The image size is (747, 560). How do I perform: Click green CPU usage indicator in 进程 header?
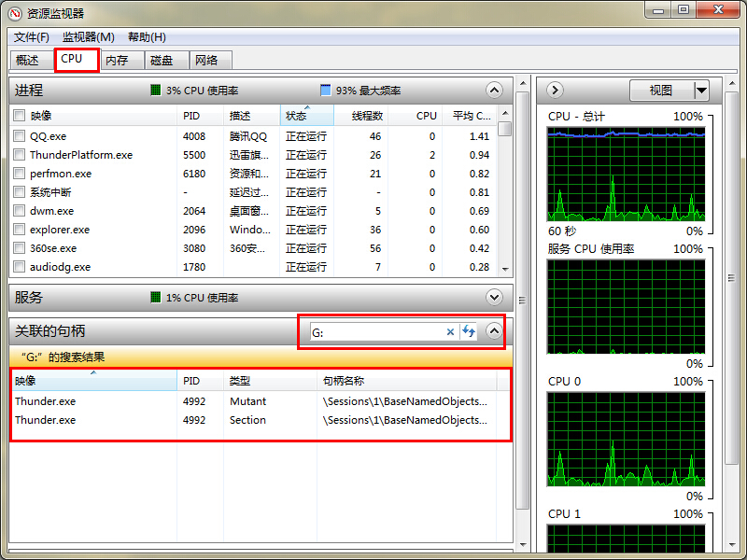coord(155,90)
